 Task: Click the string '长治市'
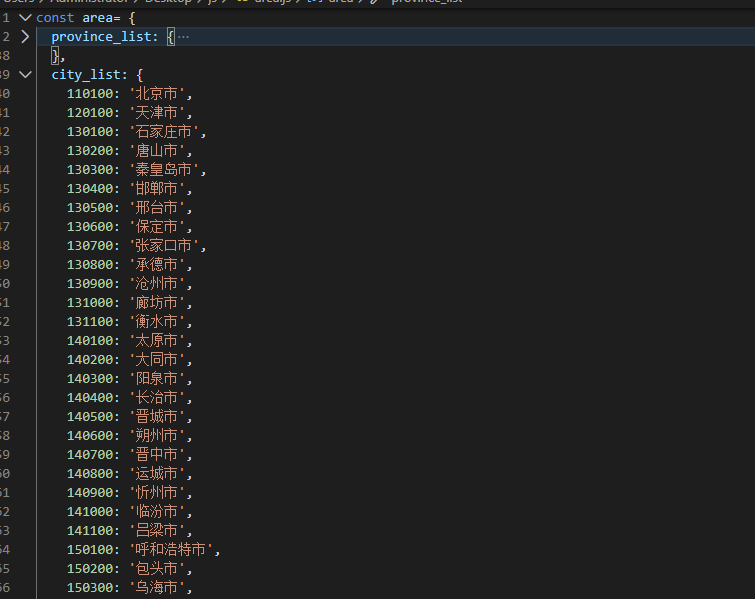[x=157, y=398]
